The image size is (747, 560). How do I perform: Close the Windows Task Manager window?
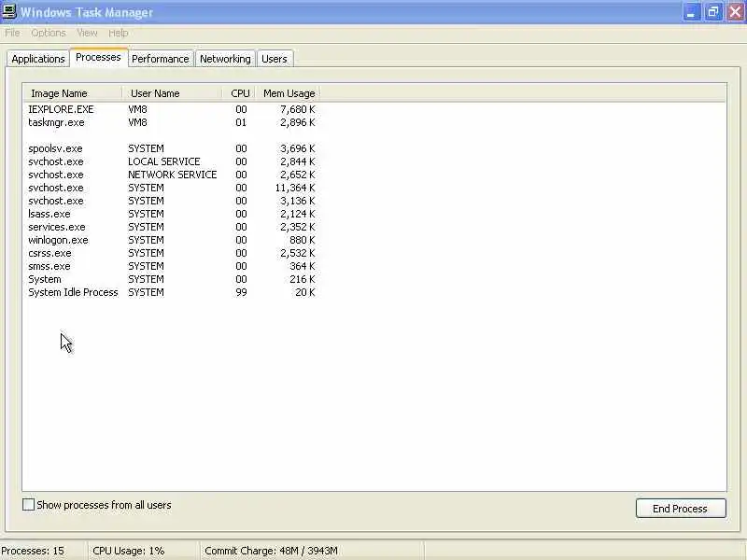735,12
